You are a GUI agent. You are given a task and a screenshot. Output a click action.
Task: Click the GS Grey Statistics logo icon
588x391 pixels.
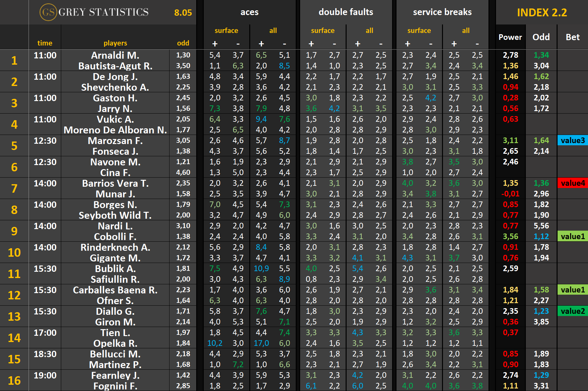(x=48, y=12)
